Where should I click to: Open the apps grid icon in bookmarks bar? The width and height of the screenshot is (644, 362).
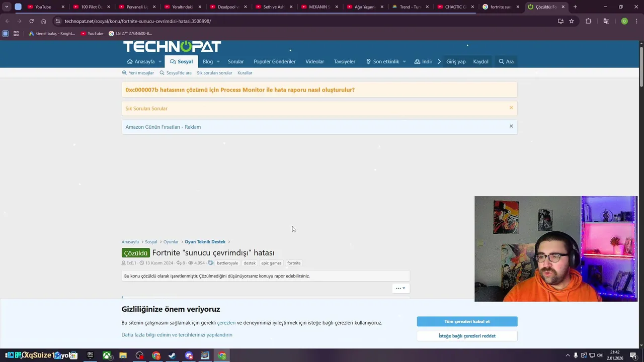point(16,34)
